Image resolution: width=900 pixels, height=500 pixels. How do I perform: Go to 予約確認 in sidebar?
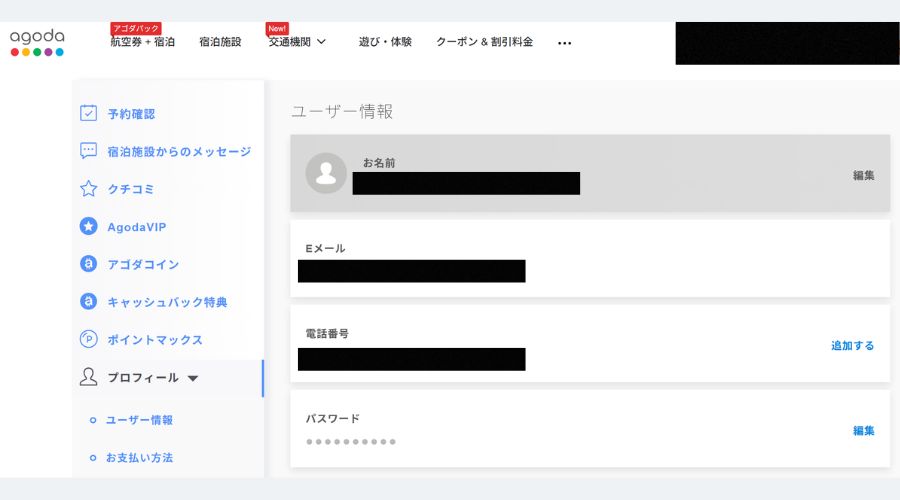131,114
